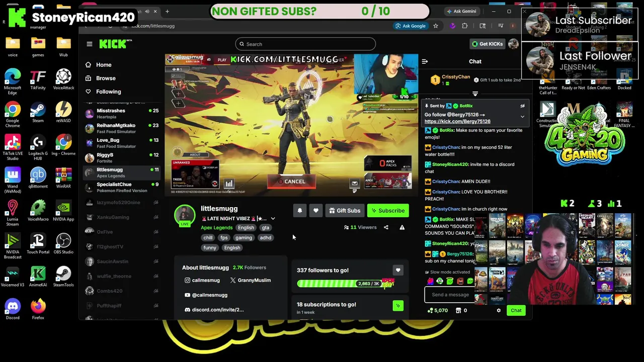
Task: Open RiggyB channel in sidebar
Action: click(x=121, y=157)
